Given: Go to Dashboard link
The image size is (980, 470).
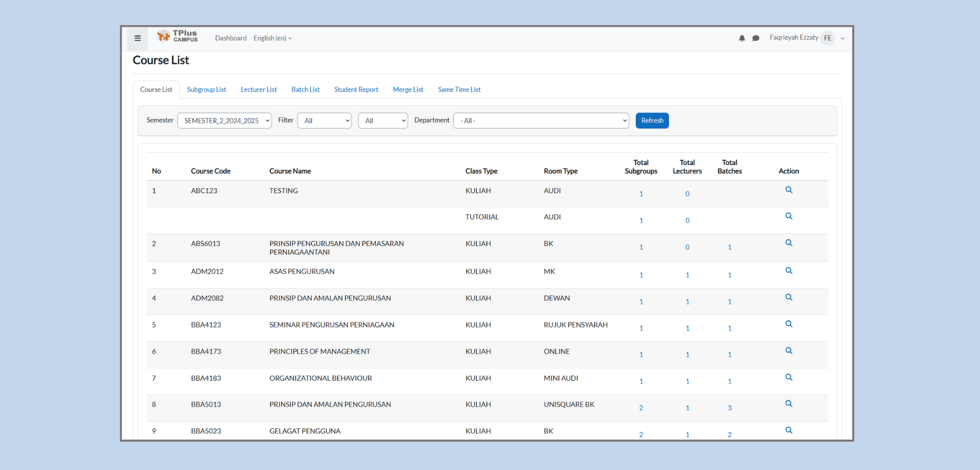Looking at the screenshot, I should tap(230, 38).
